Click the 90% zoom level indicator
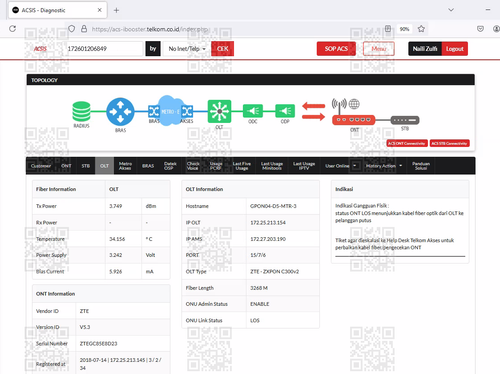The image size is (500, 374). (x=404, y=29)
